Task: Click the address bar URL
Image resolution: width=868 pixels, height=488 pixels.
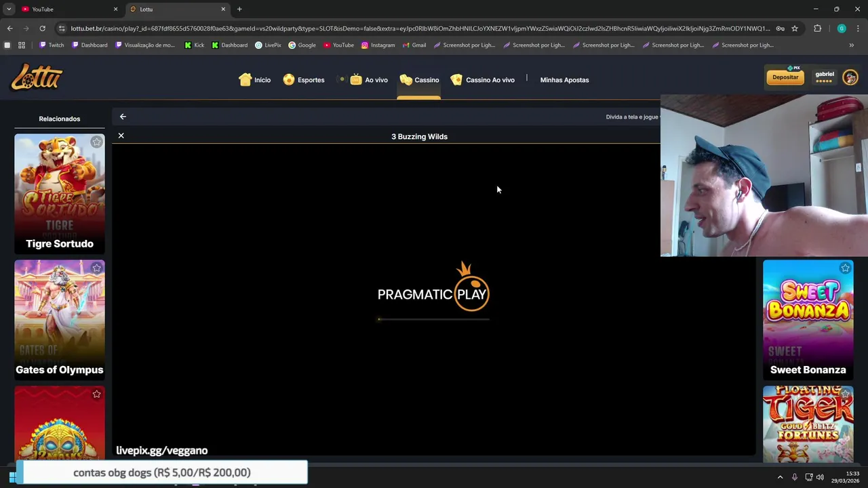Action: [x=420, y=28]
